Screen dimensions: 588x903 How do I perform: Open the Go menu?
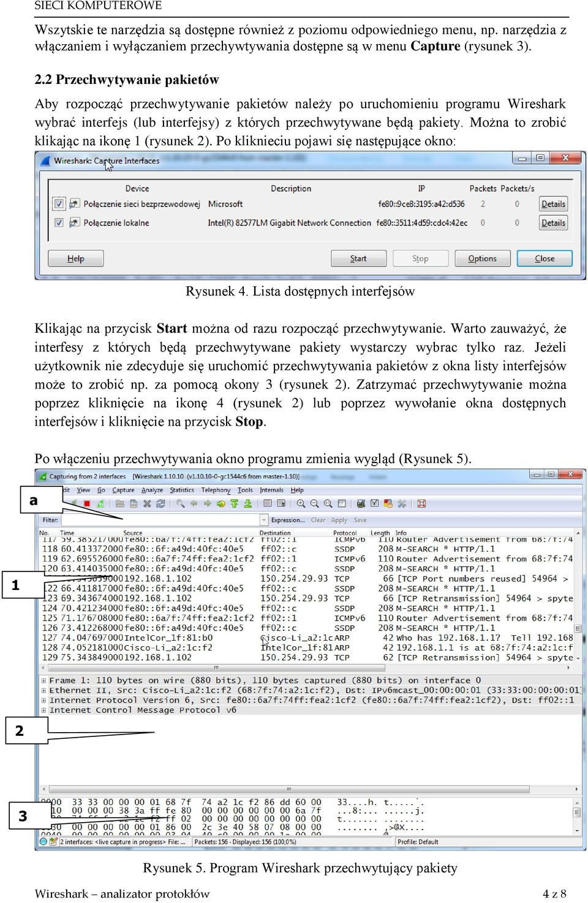coord(101,490)
